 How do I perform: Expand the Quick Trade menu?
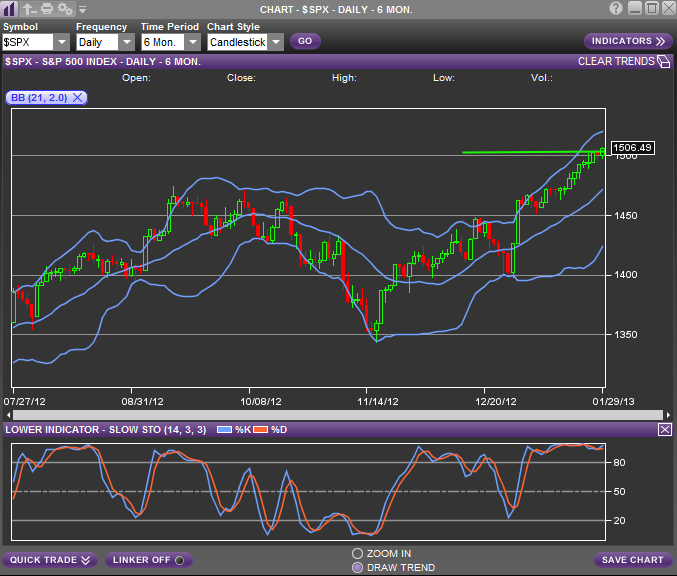(x=50, y=560)
